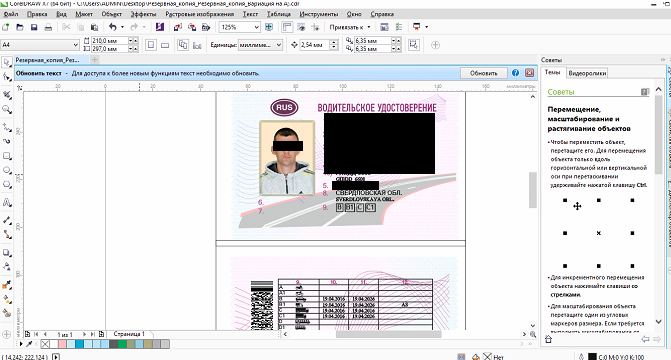
Task: Click the Save icon in the toolbar
Action: [34, 27]
